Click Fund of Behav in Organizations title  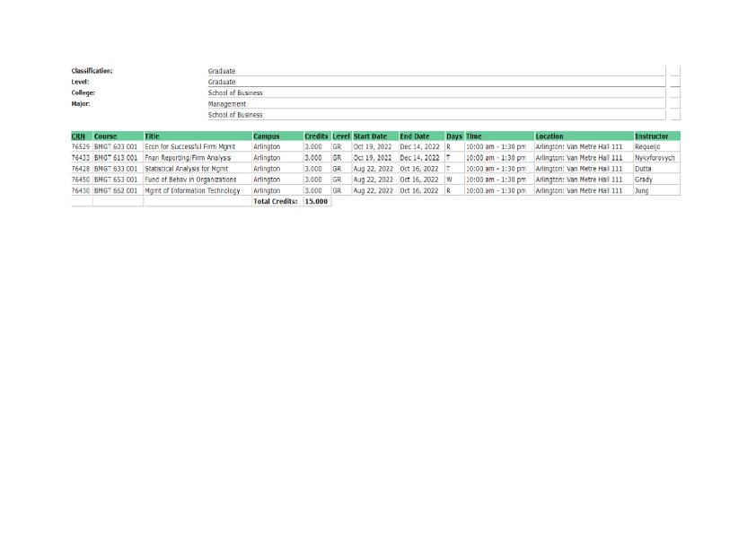coord(190,179)
